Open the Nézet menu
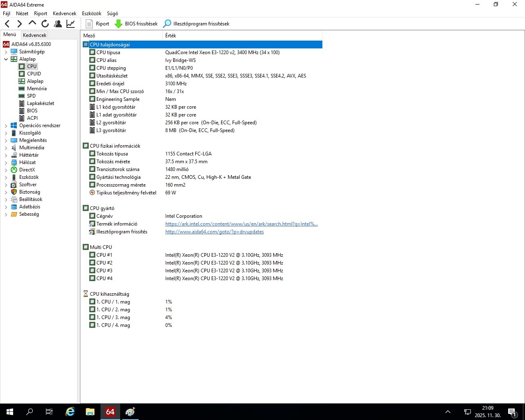Viewport: 525px width, 420px height. 22,13
